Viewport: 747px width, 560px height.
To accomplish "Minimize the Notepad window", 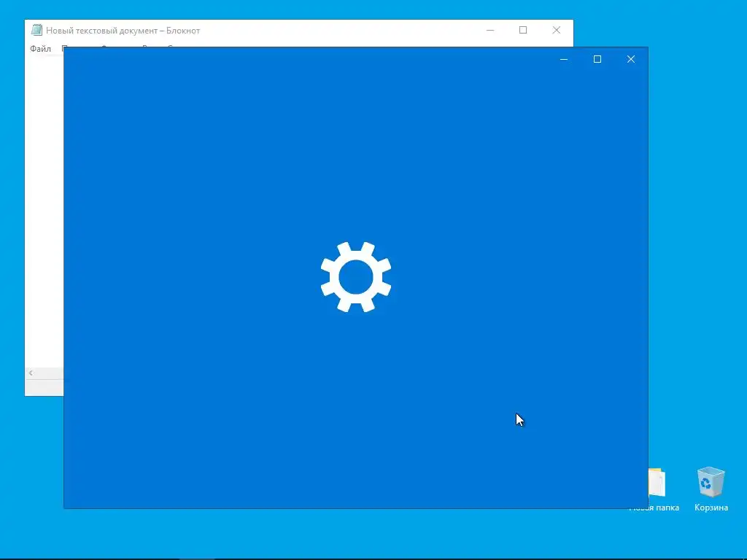I will tap(490, 30).
